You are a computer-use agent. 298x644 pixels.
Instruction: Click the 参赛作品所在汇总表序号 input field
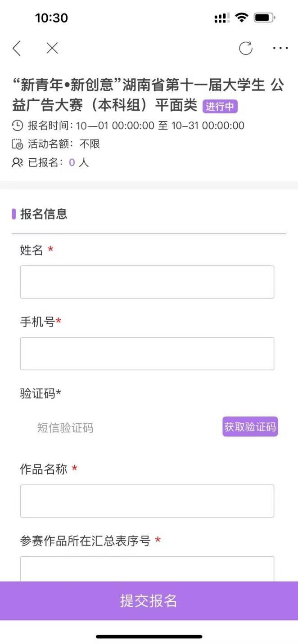[147, 569]
